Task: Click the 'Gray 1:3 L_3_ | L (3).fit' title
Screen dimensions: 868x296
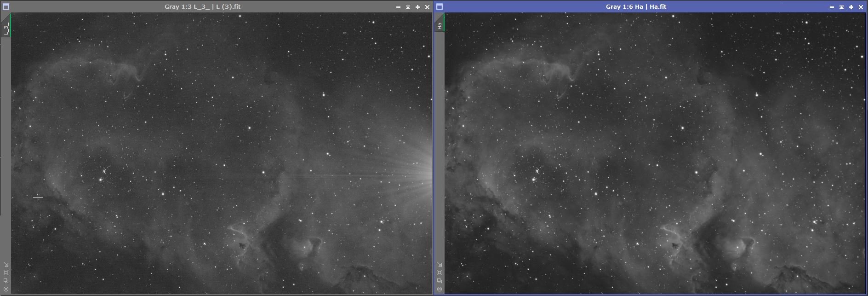Action: [202, 7]
